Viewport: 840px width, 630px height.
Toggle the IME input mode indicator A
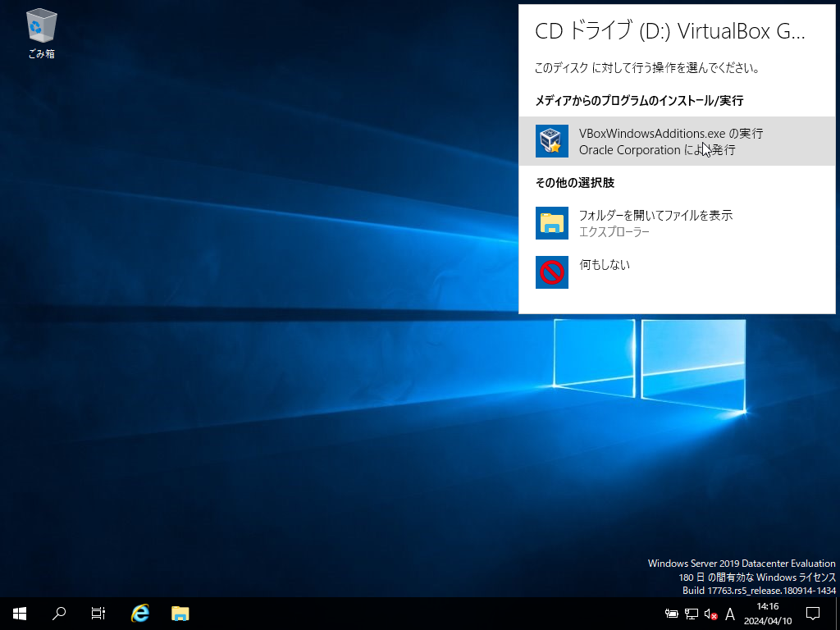[x=729, y=614]
